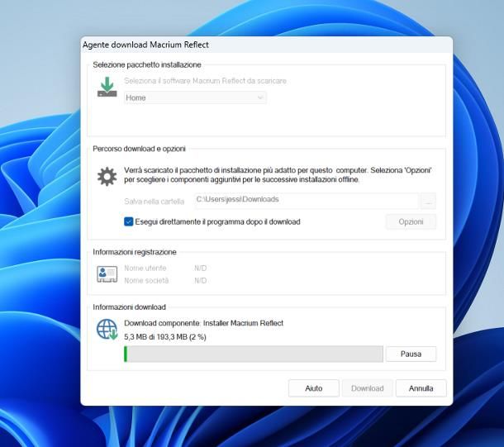Click the registration ID card icon
Viewport: 504px width, 447px height.
pyautogui.click(x=107, y=274)
